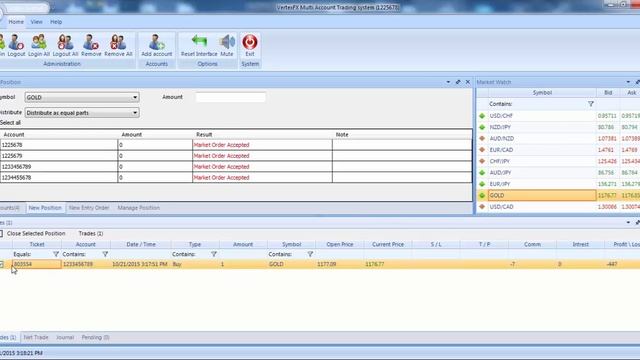The width and height of the screenshot is (640, 360).
Task: Switch to the New Position tab
Action: (x=45, y=208)
